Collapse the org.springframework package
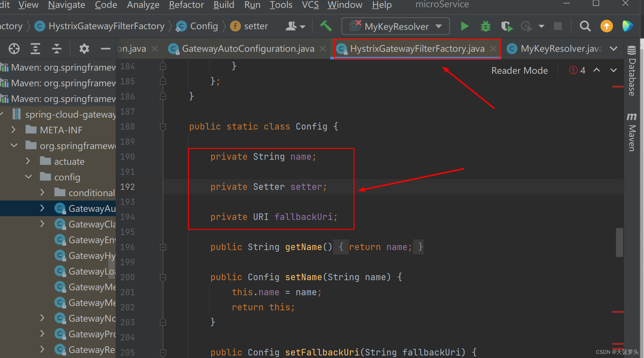Image resolution: width=644 pixels, height=358 pixels. 14,145
